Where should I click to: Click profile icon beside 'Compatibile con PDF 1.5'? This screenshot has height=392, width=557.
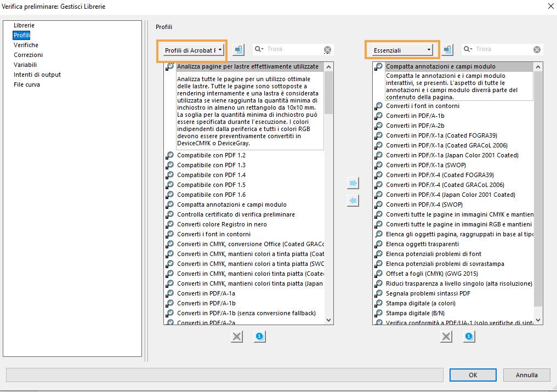pos(170,185)
